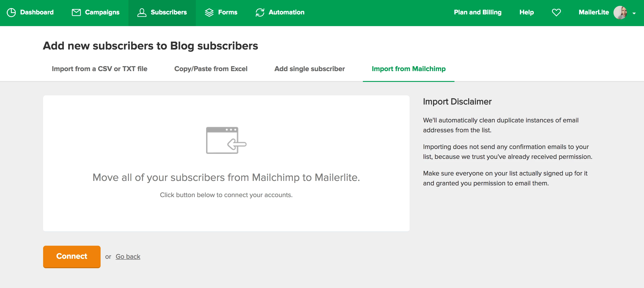Switch to Import from CSV or TXT tab
Image resolution: width=644 pixels, height=288 pixels.
click(x=99, y=69)
